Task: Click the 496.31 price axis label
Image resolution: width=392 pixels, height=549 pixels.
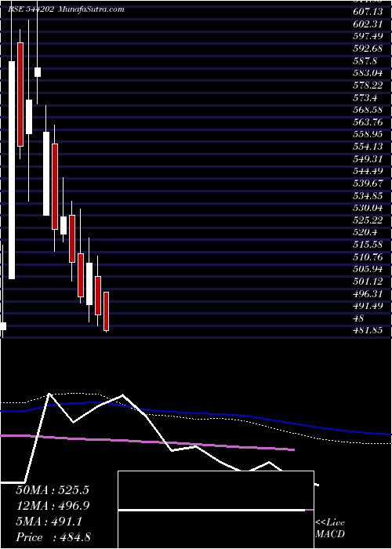Action: pyautogui.click(x=368, y=294)
